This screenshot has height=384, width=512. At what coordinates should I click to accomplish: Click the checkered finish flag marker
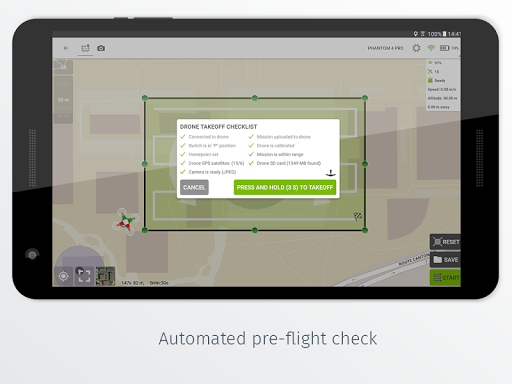tap(358, 216)
